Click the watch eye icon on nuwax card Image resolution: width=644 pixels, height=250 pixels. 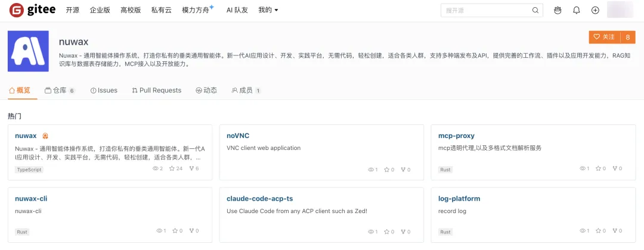coord(155,168)
